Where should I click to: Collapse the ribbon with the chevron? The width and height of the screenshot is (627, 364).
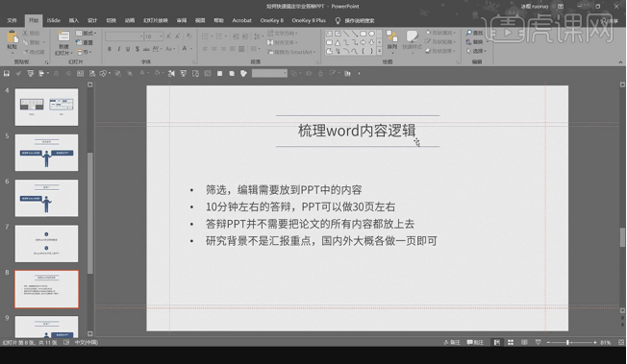coord(620,62)
